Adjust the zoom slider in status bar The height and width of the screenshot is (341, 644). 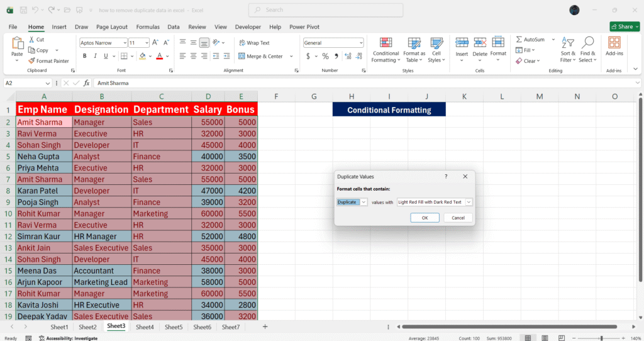601,338
